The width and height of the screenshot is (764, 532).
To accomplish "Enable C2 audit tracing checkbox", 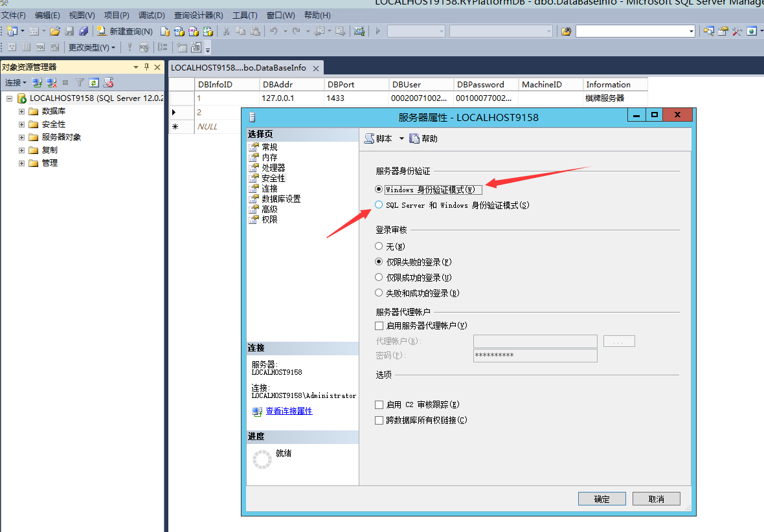I will [x=379, y=405].
